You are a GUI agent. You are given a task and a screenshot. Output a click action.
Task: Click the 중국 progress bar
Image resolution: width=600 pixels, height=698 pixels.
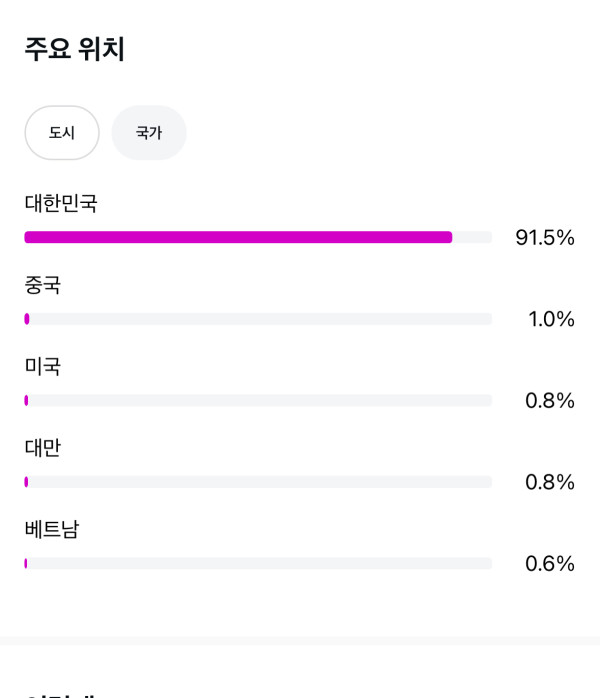coord(258,319)
